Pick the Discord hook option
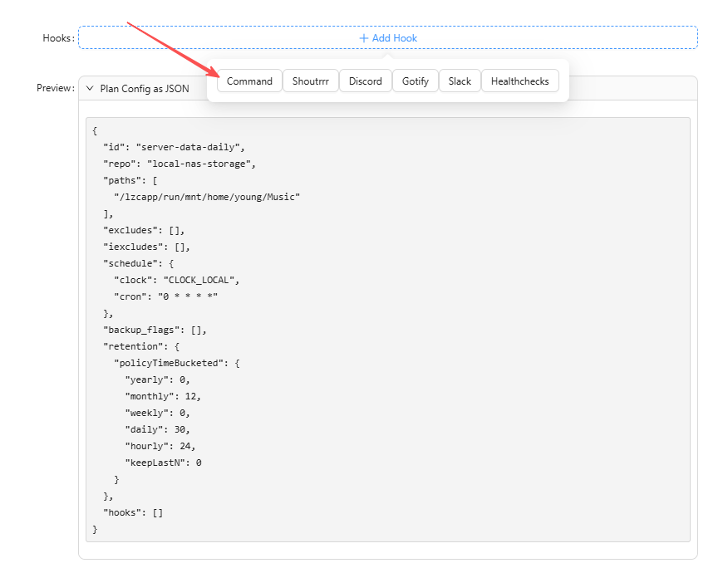Screen dimensions: 728x563 point(366,81)
